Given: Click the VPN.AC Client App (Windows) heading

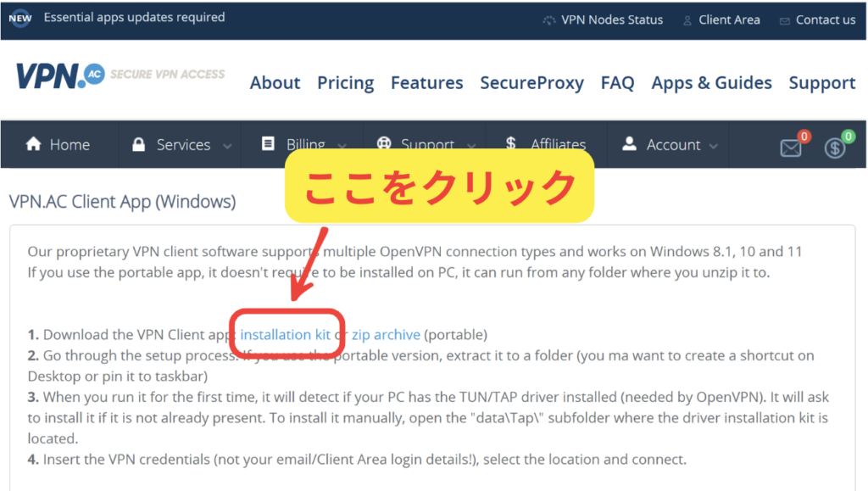Looking at the screenshot, I should [x=122, y=202].
